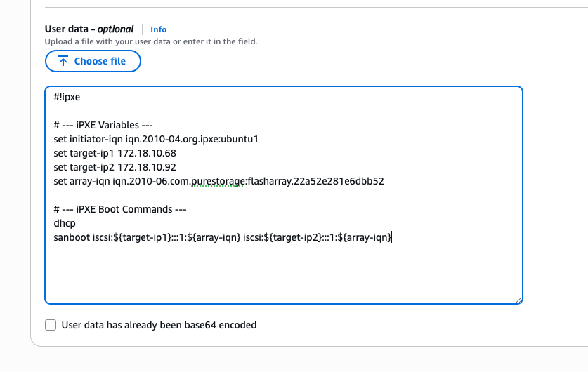Click the 'flasharray.22a52e281e6dbb52' text
Screen dimensions: 588x372
coord(316,181)
